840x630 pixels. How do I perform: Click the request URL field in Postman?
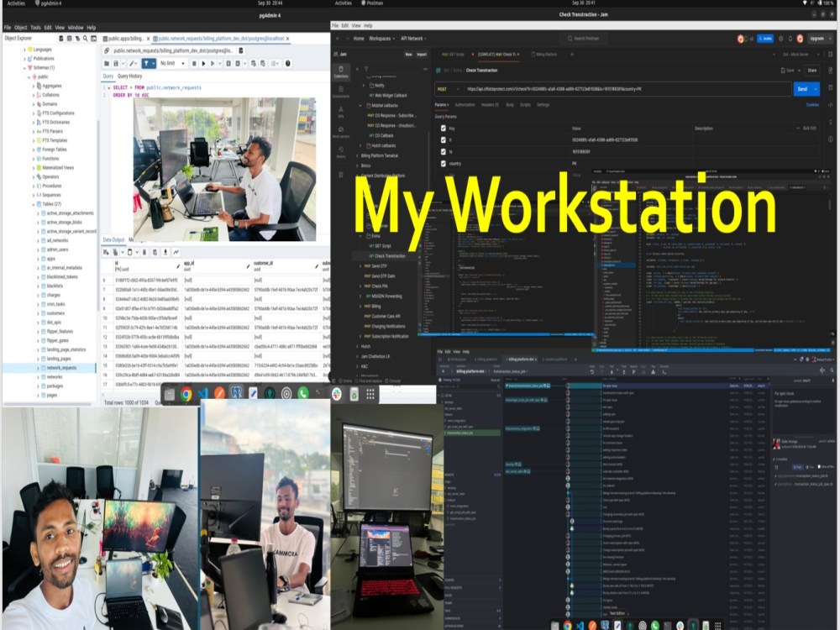coord(626,90)
